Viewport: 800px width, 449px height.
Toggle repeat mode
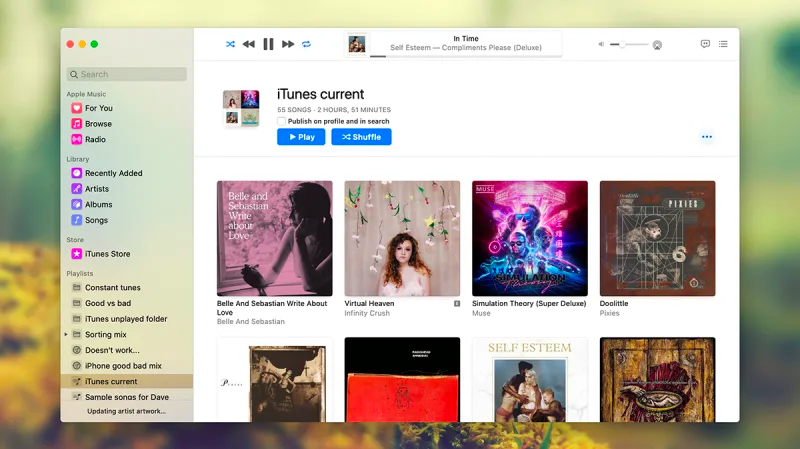click(306, 44)
